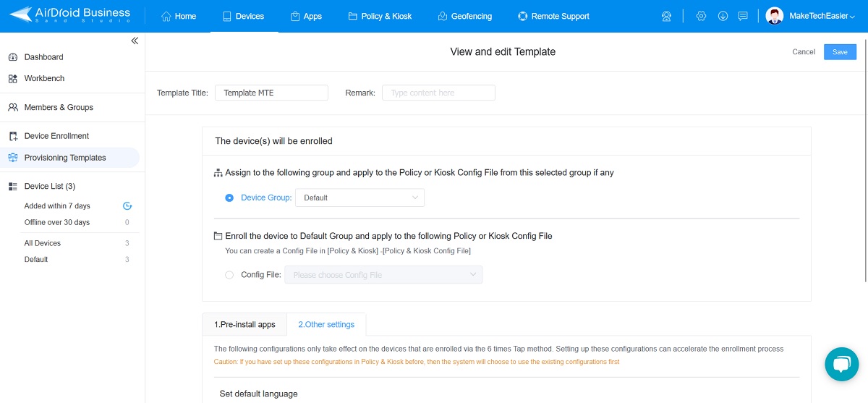Click the user avatar picture

[x=775, y=16]
